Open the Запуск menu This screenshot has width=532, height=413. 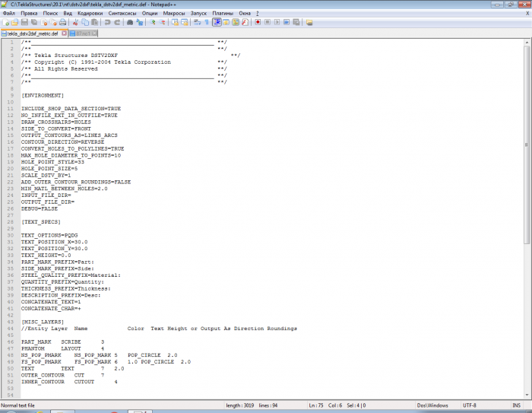pos(198,13)
